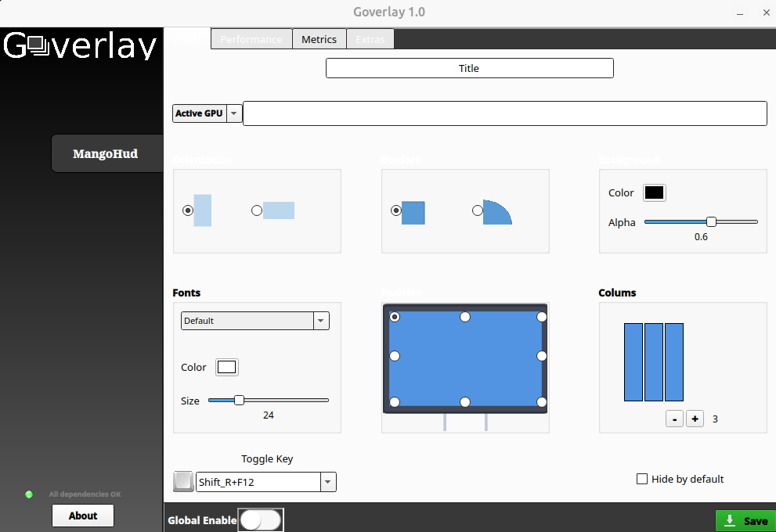Select horizontal orientation radio button
Screen dimensions: 776x532
pyautogui.click(x=256, y=210)
